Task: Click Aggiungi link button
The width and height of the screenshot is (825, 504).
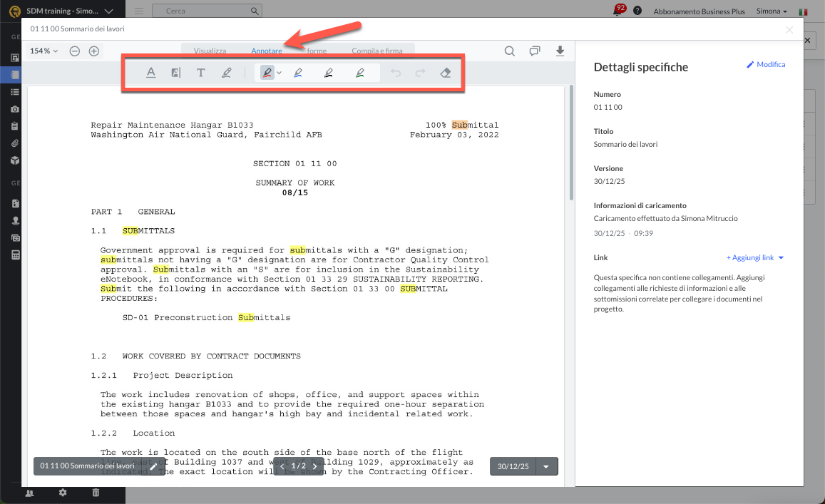Action: point(754,258)
